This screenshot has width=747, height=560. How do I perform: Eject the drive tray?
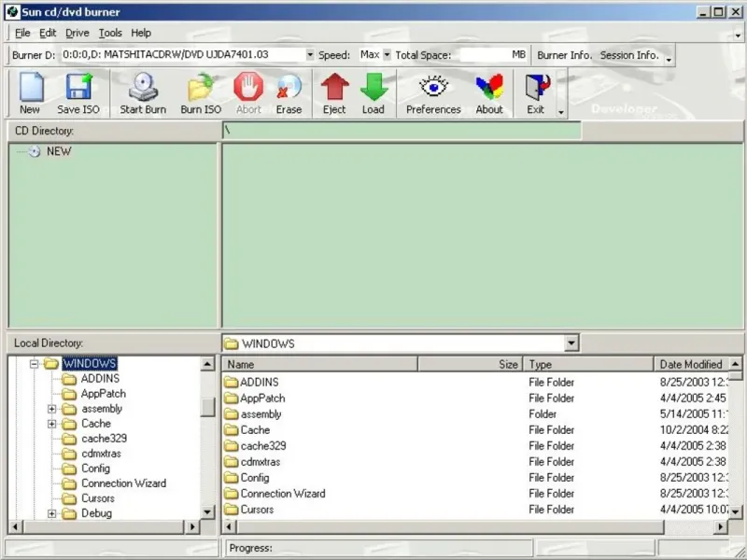click(x=334, y=93)
